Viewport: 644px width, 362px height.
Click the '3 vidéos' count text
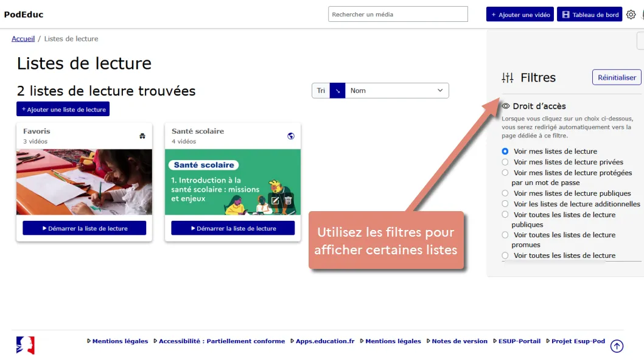point(35,142)
